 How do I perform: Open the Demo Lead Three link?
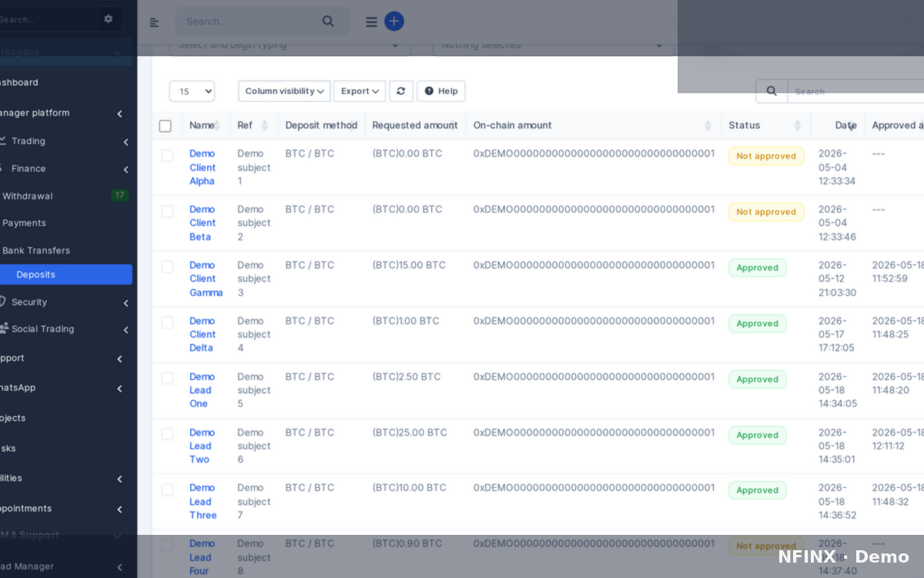pyautogui.click(x=203, y=501)
